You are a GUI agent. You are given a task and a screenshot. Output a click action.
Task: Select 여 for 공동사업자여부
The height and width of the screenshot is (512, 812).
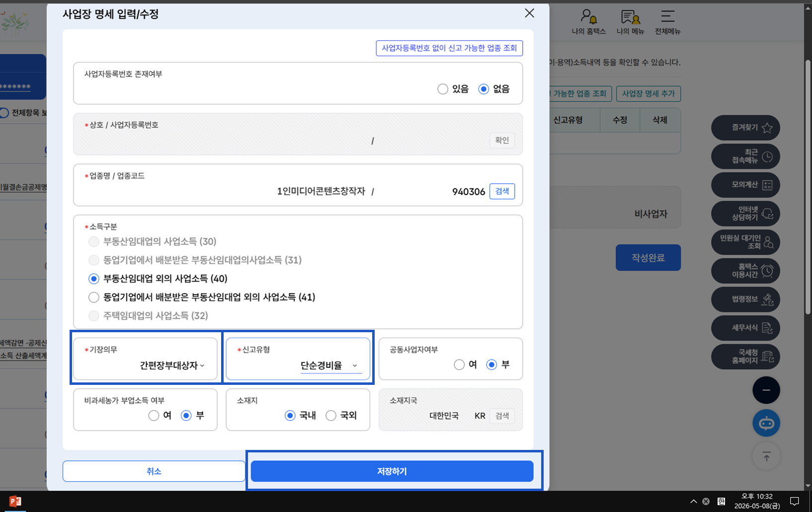459,365
